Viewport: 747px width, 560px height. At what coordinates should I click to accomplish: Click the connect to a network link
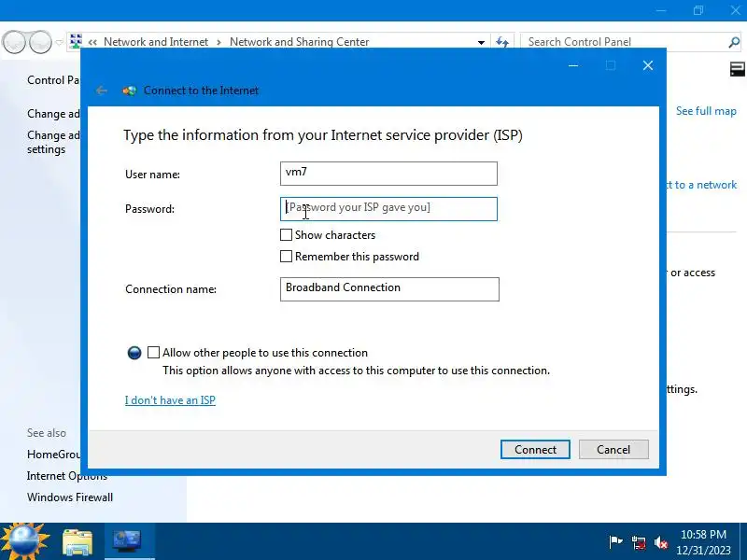click(x=702, y=185)
